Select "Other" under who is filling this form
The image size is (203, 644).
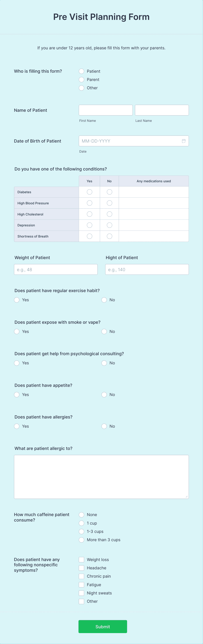81,88
